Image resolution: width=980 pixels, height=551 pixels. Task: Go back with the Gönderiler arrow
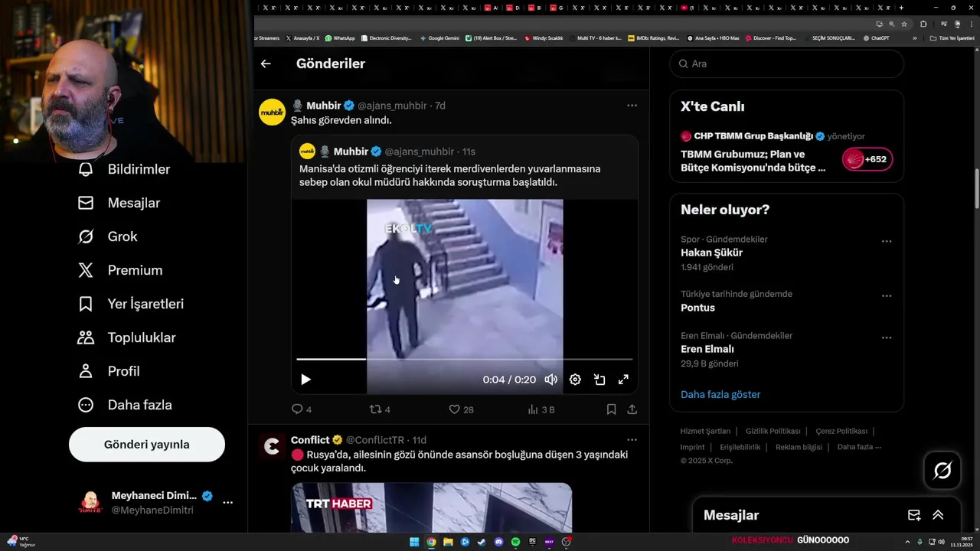[266, 64]
